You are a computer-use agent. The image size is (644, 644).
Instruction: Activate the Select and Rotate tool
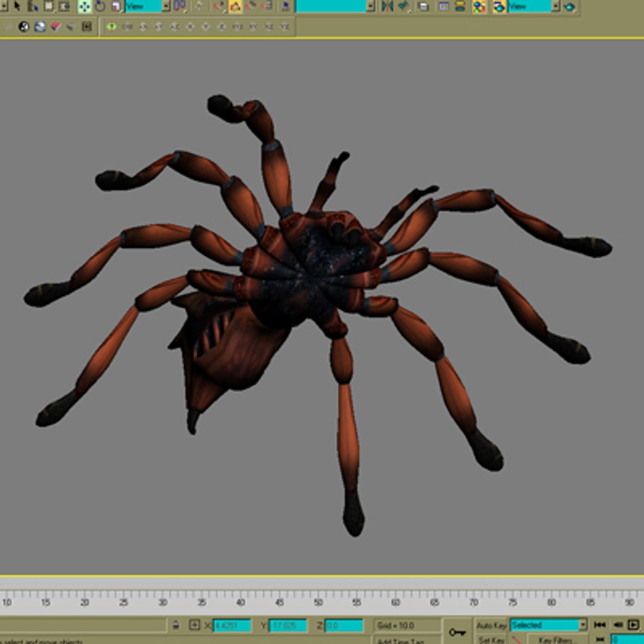tap(100, 6)
